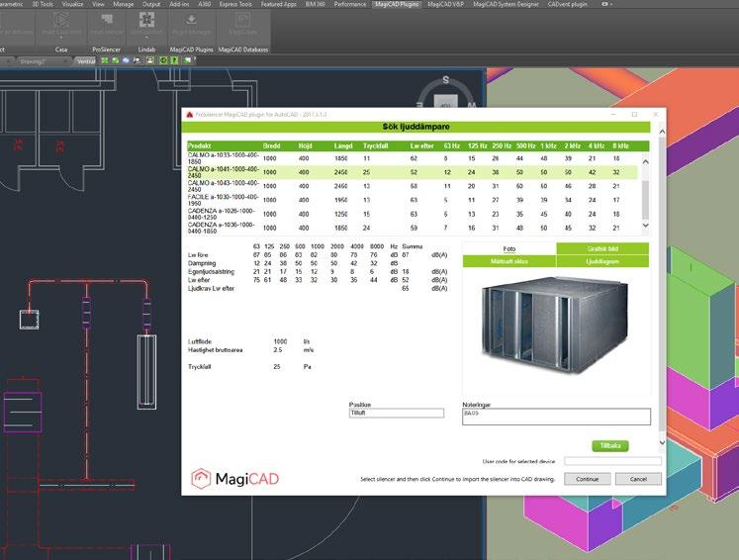Image resolution: width=739 pixels, height=560 pixels.
Task: Click the ribbon display toggle icon after CADvent plugin
Action: (x=606, y=4)
